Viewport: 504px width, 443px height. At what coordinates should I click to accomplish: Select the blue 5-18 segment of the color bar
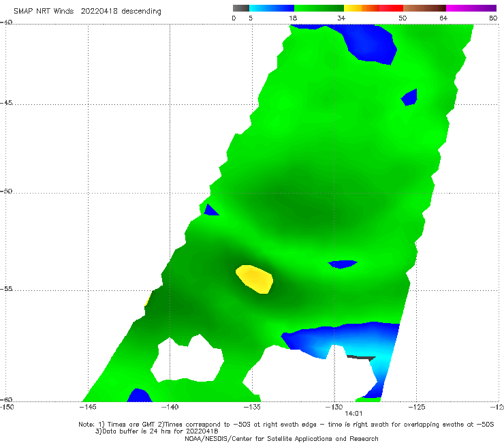point(272,8)
